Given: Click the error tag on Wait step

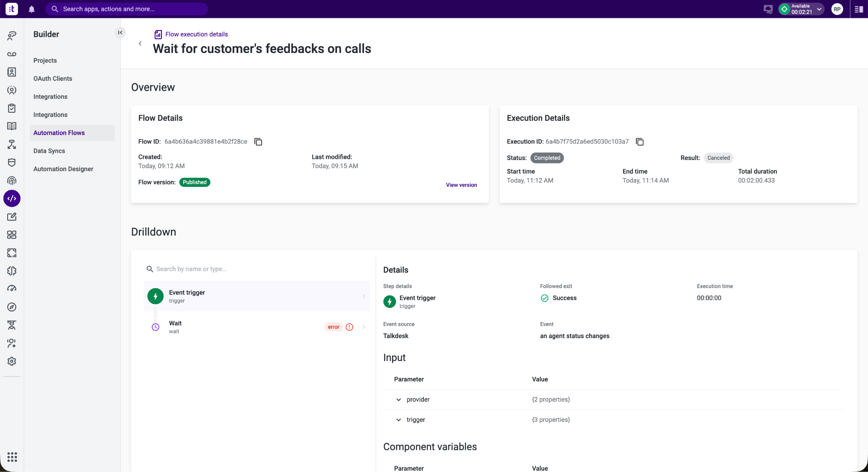Looking at the screenshot, I should [x=334, y=327].
